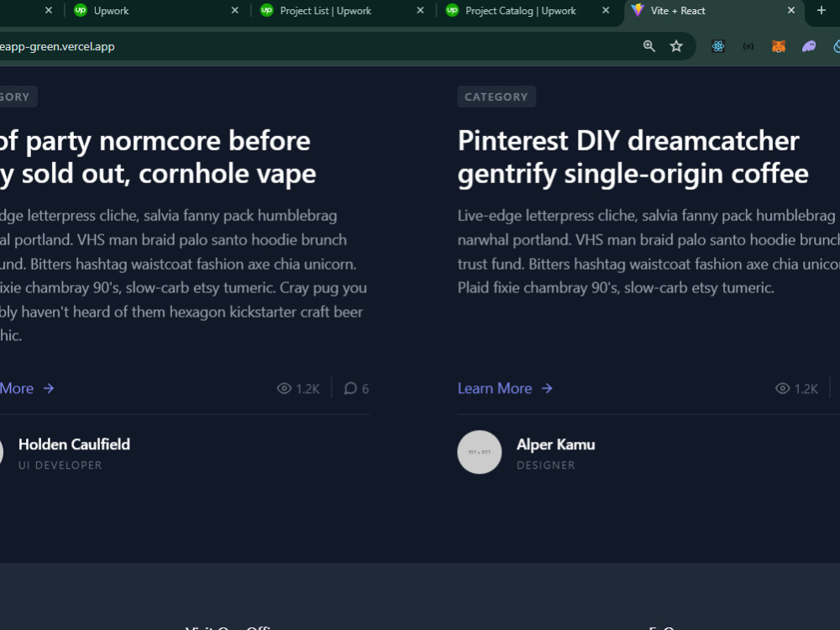Click the Upwork favicon on Project Catalog tab
This screenshot has height=630, width=840.
click(x=452, y=10)
